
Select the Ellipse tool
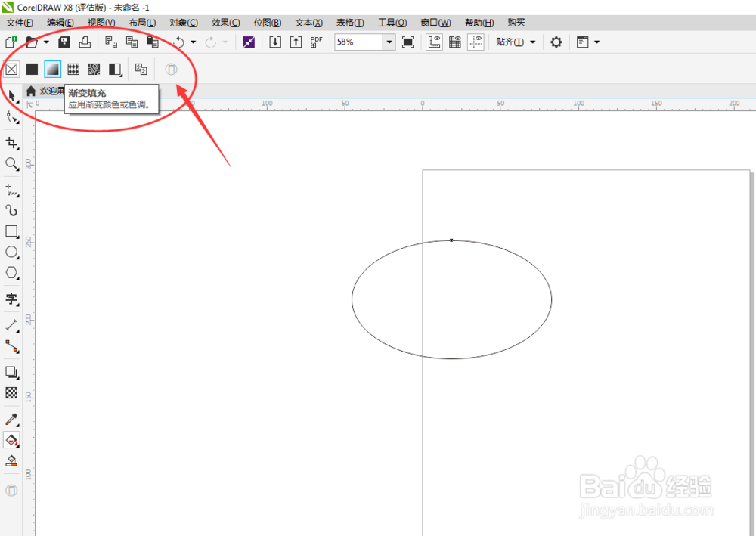point(12,253)
